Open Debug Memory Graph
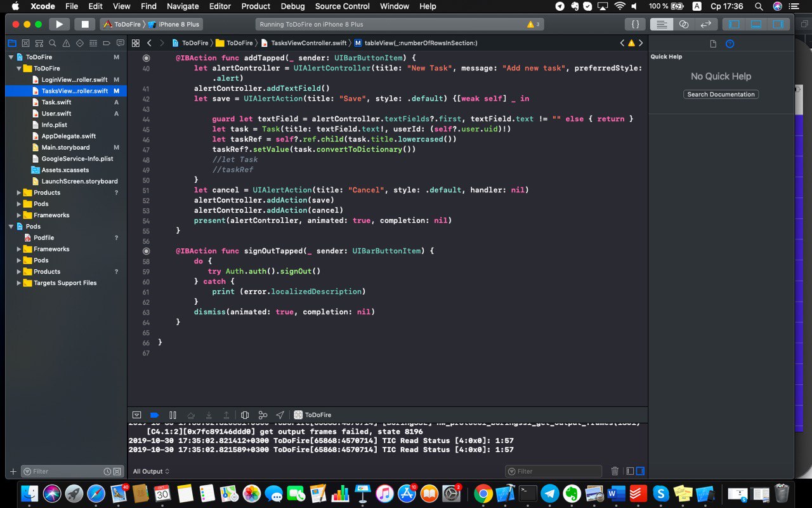Image resolution: width=812 pixels, height=508 pixels. click(263, 415)
